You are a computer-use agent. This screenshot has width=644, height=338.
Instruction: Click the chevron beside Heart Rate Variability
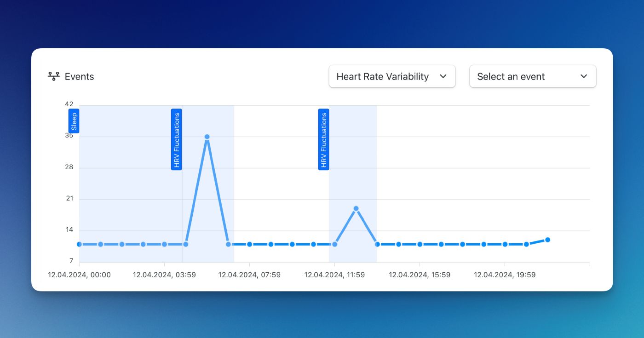click(443, 77)
